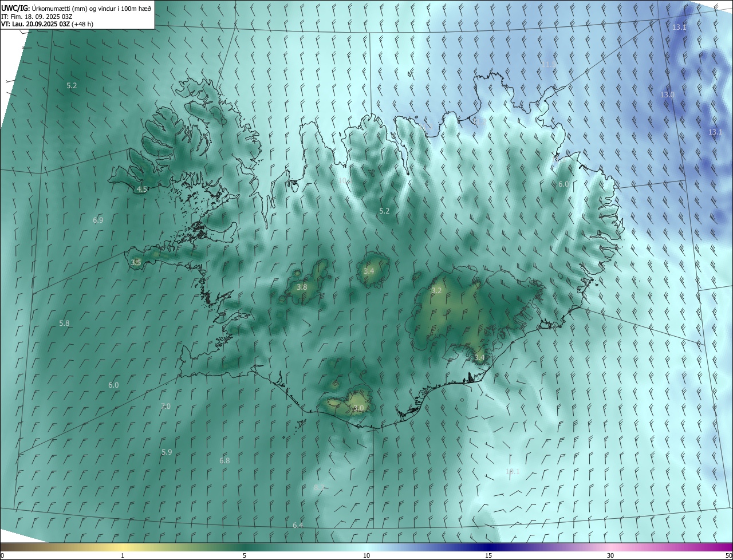This screenshot has height=560, width=733.
Task: Pick the dark navy color above 15
Action: (x=488, y=547)
